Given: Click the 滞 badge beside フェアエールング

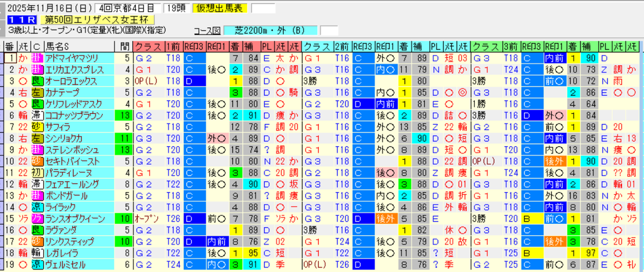Looking at the screenshot, I should (x=37, y=184).
